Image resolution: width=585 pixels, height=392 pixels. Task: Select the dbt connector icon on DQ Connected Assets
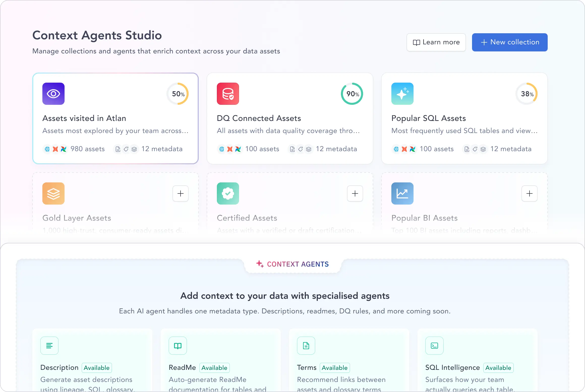point(229,149)
